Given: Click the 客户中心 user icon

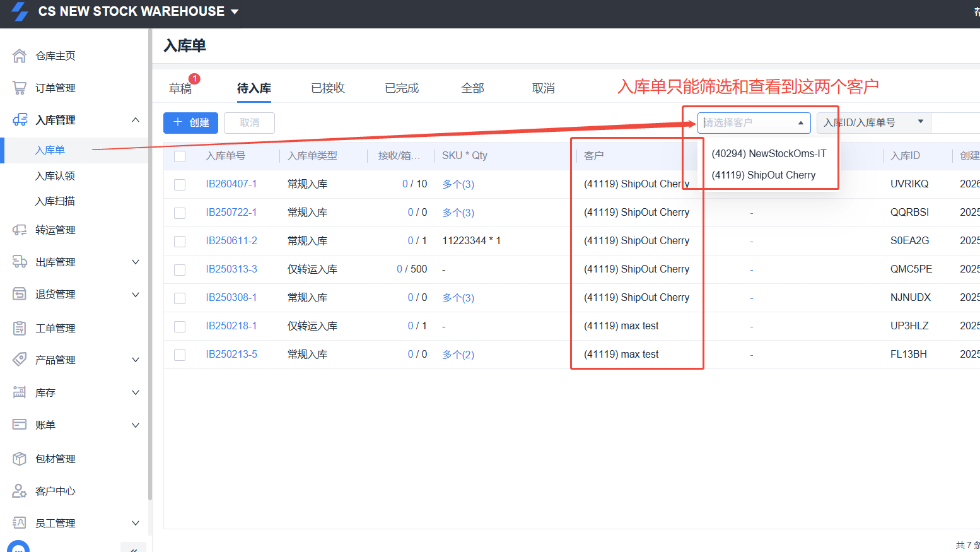Looking at the screenshot, I should (x=20, y=491).
